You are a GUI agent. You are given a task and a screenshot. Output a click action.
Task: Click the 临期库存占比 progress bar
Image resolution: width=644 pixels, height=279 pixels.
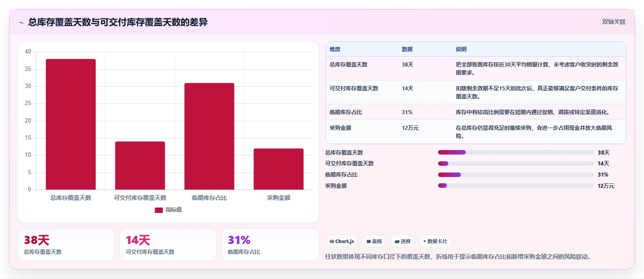click(x=516, y=175)
